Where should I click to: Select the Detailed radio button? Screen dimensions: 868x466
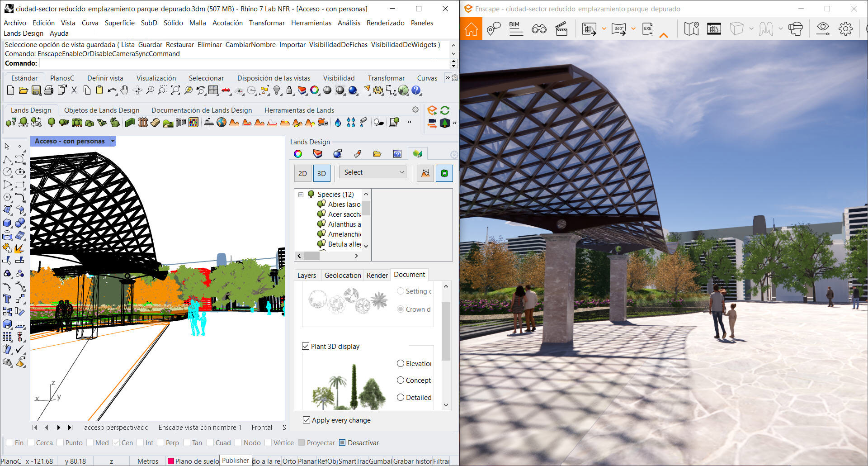pos(400,397)
